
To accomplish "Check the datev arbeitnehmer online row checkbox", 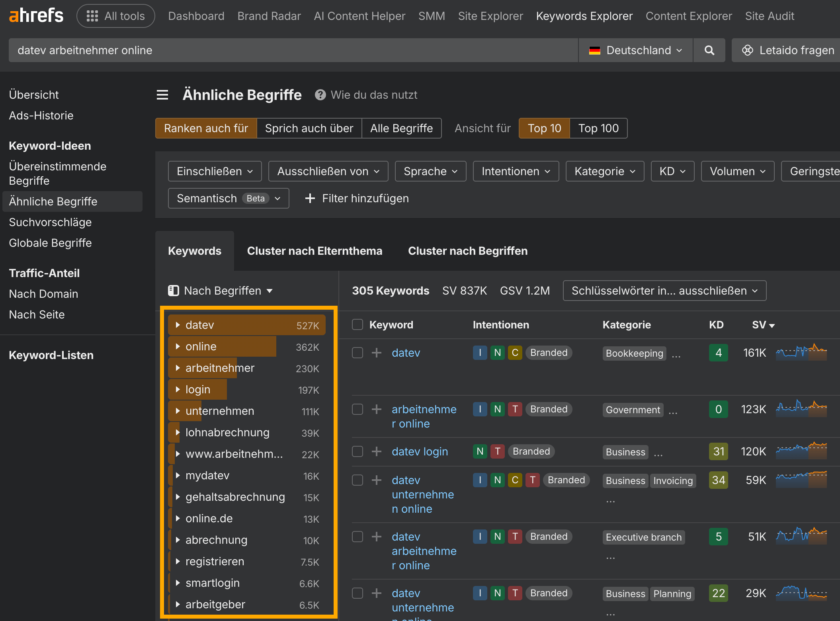I will 357,537.
